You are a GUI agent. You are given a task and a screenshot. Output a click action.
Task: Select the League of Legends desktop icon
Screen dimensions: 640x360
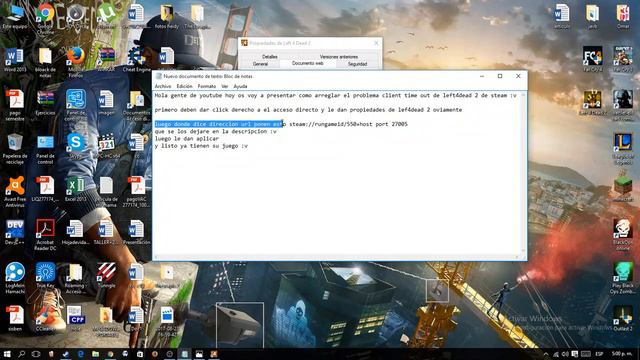tap(623, 149)
